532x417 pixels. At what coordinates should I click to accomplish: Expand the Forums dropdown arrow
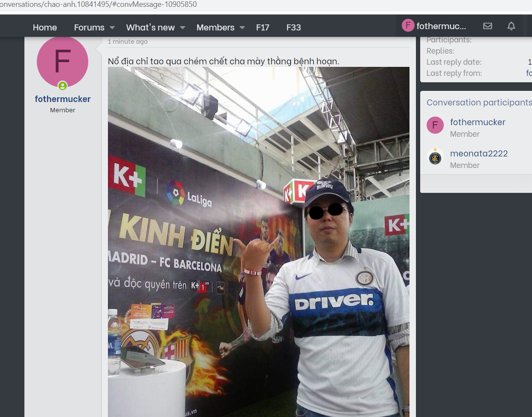[x=112, y=27]
